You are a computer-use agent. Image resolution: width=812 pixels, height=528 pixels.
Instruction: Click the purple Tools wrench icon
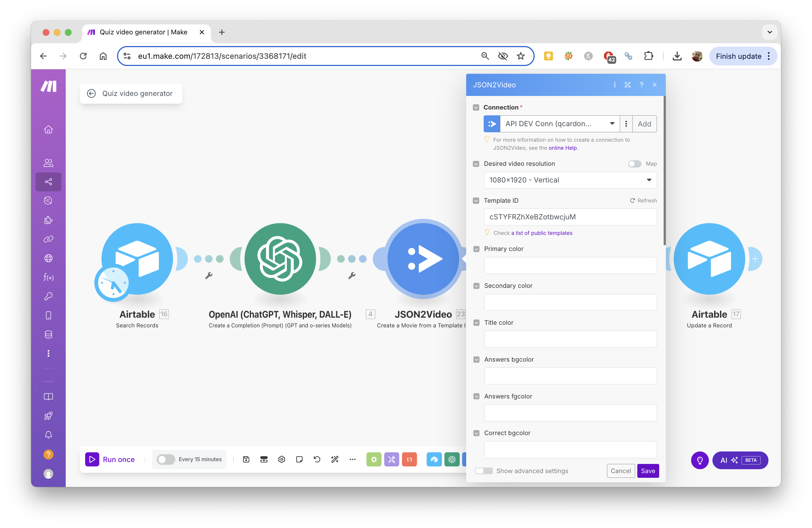(392, 460)
